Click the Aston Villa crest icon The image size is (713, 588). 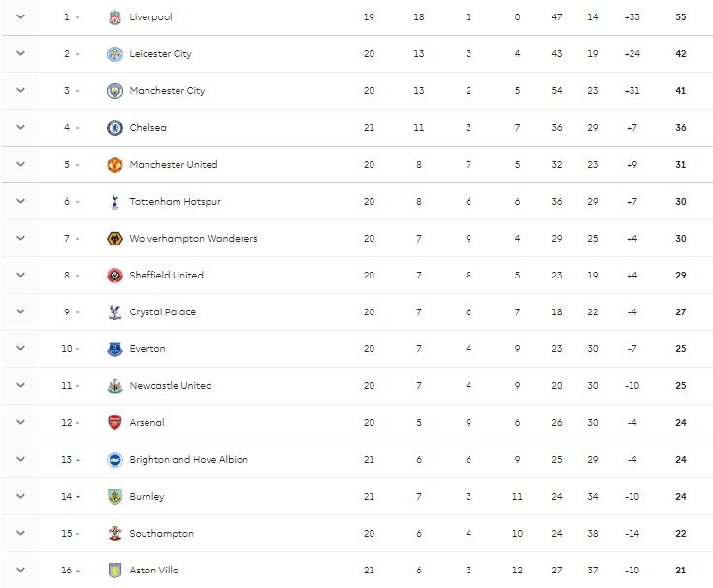(114, 570)
